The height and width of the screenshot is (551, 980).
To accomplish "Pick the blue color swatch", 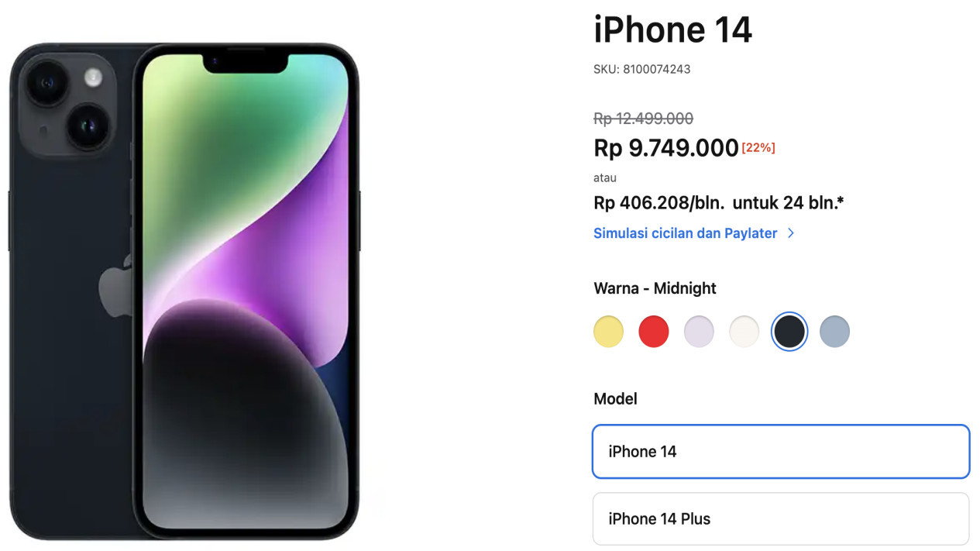I will [834, 332].
